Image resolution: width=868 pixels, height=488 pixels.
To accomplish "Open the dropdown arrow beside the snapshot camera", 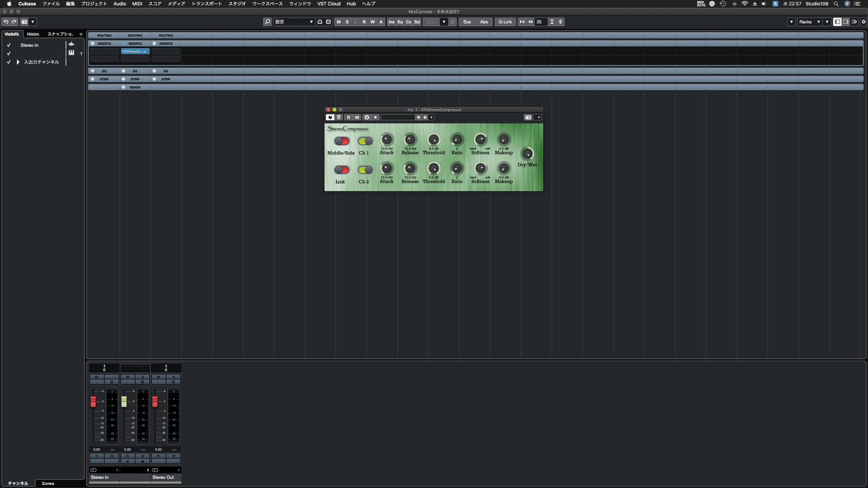I will 33,22.
